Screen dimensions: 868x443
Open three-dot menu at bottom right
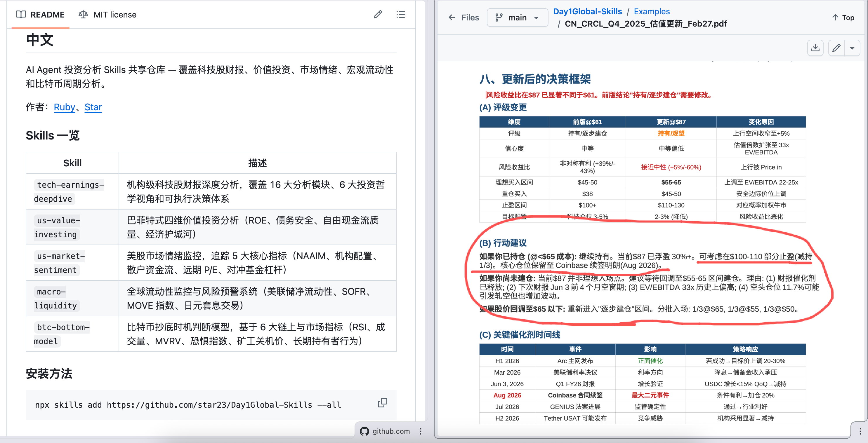click(x=860, y=431)
